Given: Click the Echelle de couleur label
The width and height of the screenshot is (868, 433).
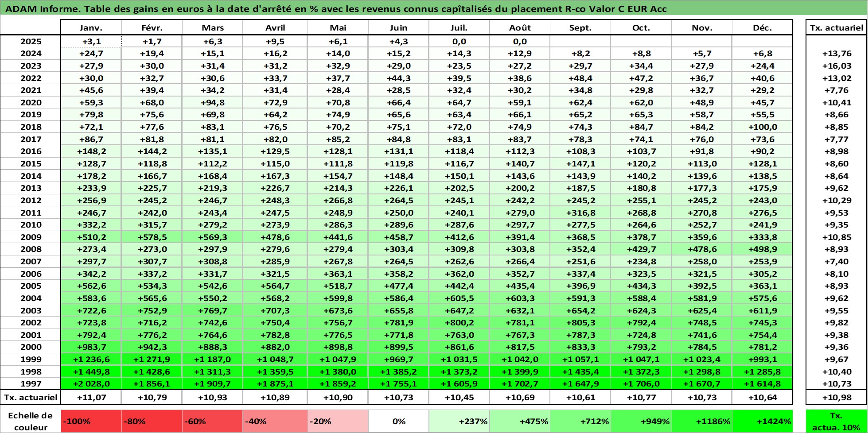Looking at the screenshot, I should tap(31, 421).
